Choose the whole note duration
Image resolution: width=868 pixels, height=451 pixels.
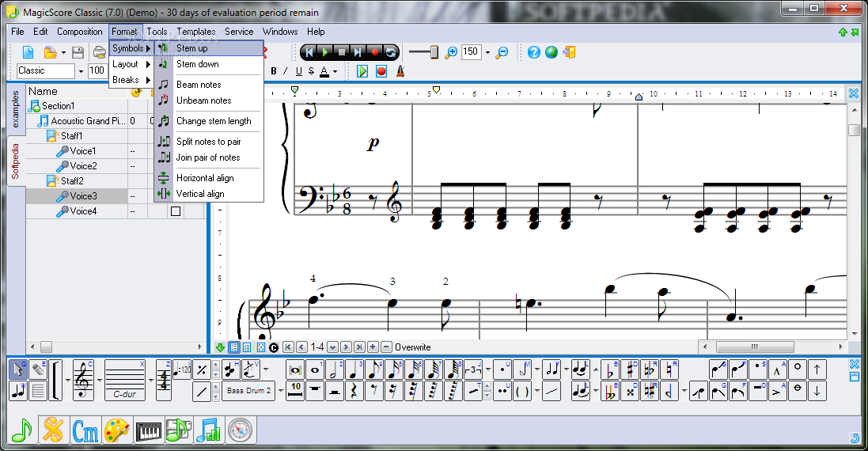click(314, 369)
